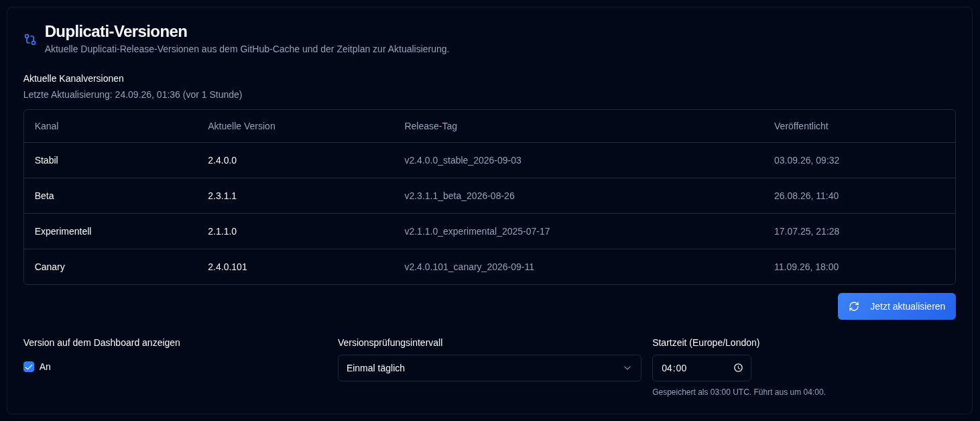
Task: Click the git branch icon beside Duplicati-Versionen
Action: tap(30, 40)
